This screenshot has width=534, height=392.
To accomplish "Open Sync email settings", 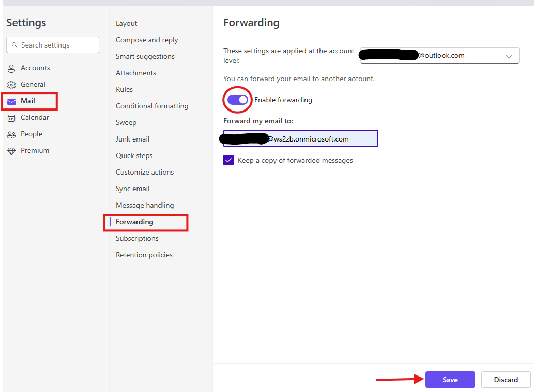I will 132,189.
